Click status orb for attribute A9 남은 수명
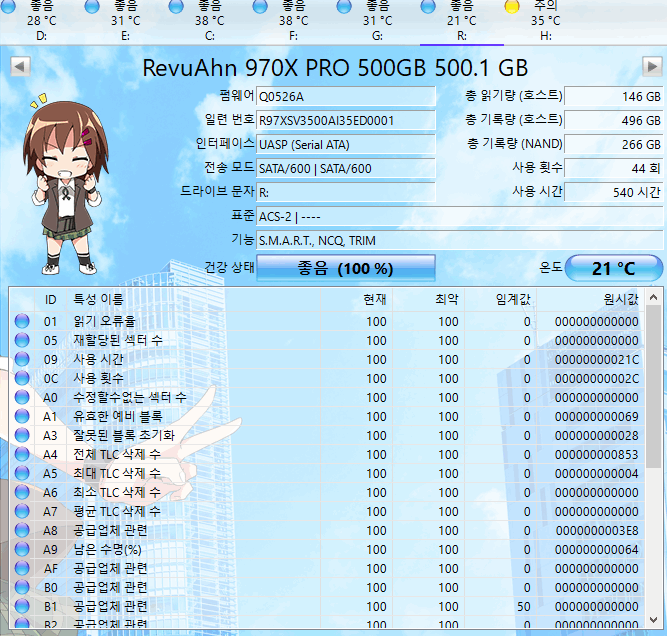The height and width of the screenshot is (636, 667). (x=22, y=549)
